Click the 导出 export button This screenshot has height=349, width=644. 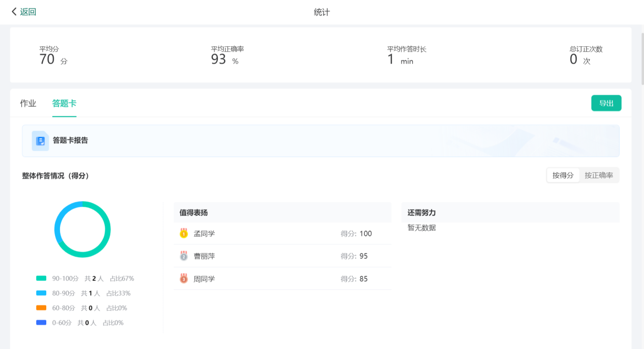click(x=606, y=103)
